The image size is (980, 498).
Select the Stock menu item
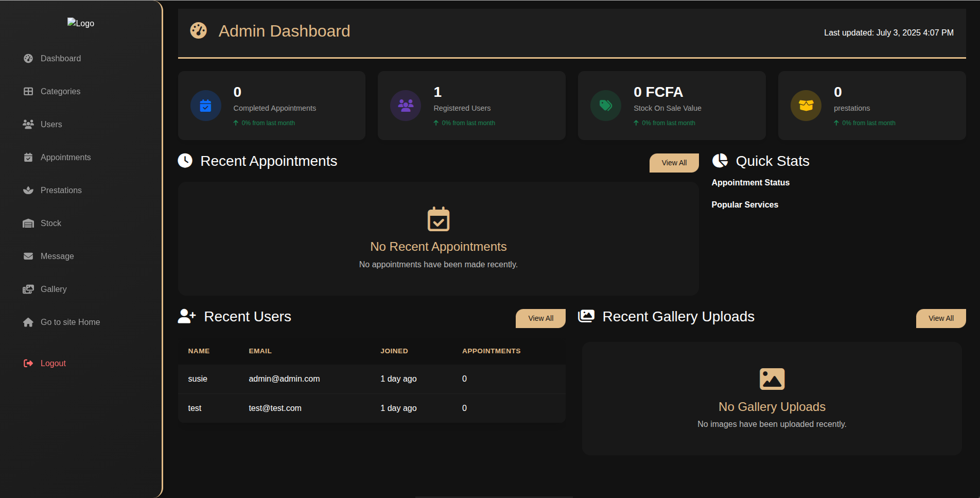[x=50, y=224]
